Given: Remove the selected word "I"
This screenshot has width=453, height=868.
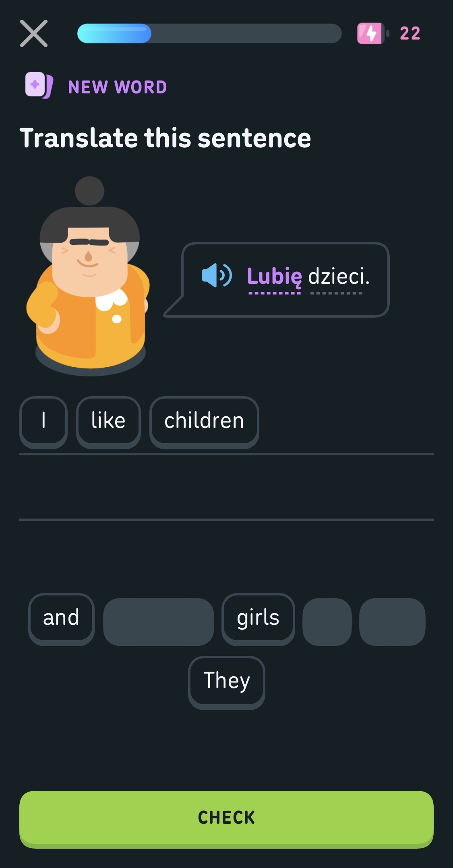Looking at the screenshot, I should (x=43, y=421).
